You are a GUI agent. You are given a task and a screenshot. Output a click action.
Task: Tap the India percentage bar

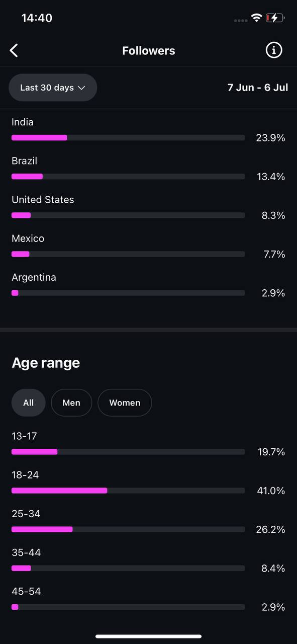128,138
